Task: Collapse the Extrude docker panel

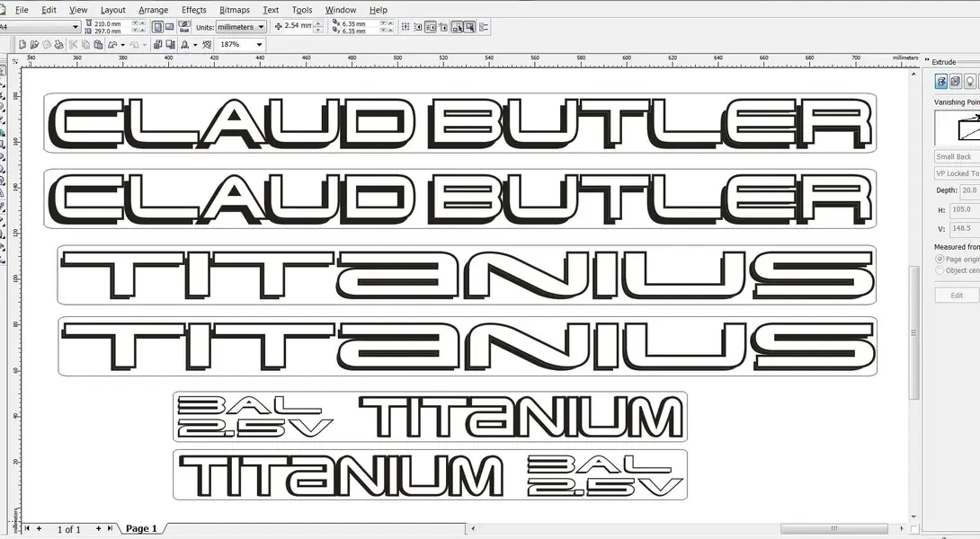Action: [927, 61]
